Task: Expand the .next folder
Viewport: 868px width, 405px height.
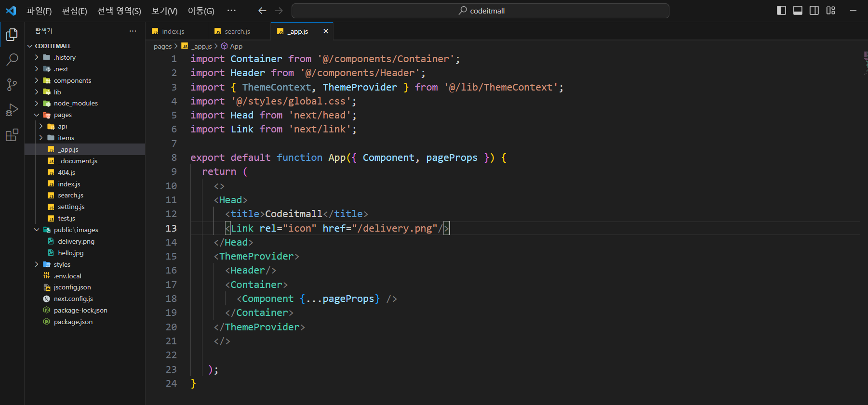Action: click(85, 69)
